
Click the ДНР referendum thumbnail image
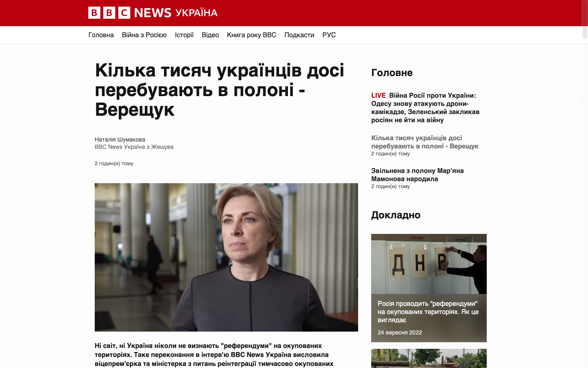[x=429, y=264]
